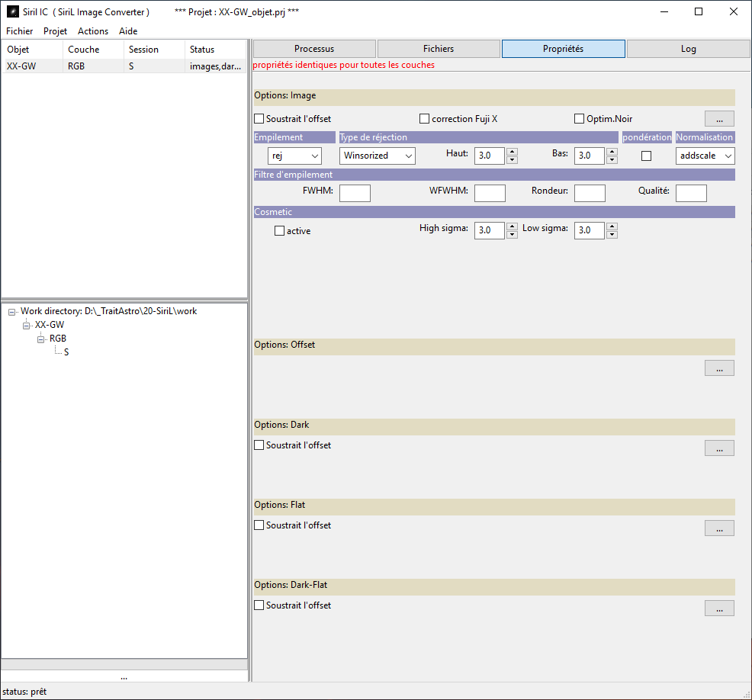The width and height of the screenshot is (752, 700).
Task: Click the Bas value field
Action: pyautogui.click(x=590, y=156)
